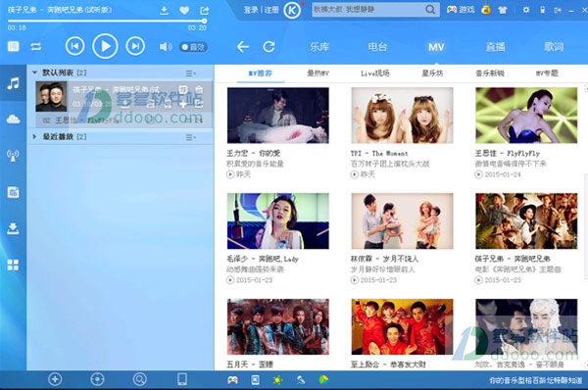Select the 最热MV sub-tab

tap(318, 73)
